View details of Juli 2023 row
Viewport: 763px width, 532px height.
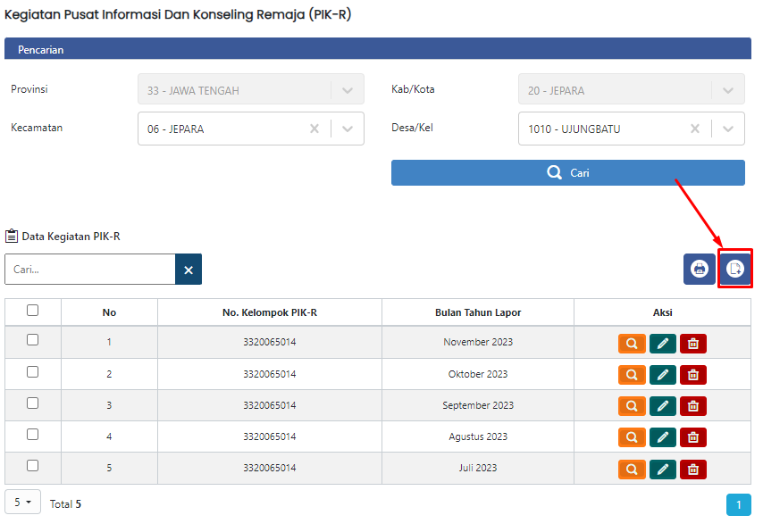coord(632,470)
